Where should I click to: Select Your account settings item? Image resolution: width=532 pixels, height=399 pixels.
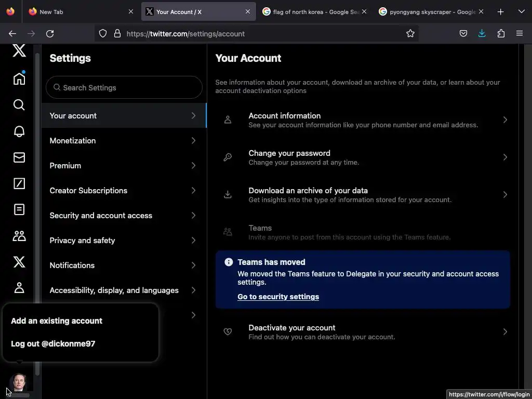pyautogui.click(x=124, y=116)
